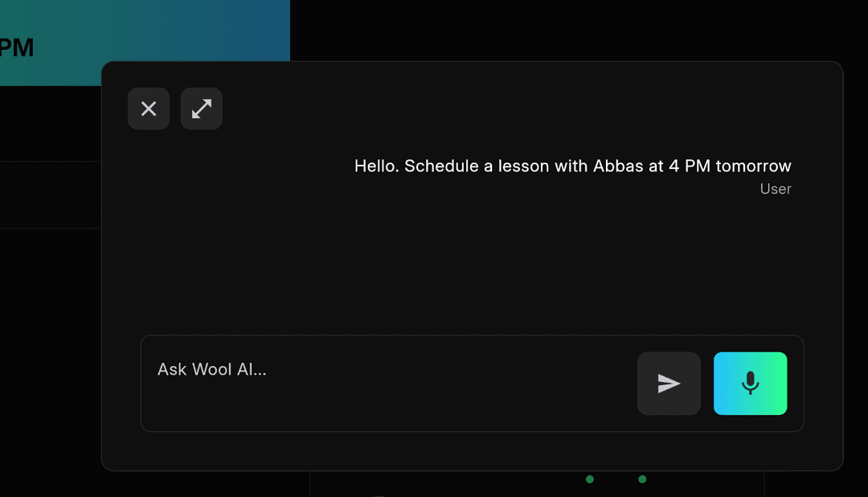Click the right green dot below the chat
The width and height of the screenshot is (868, 497).
(642, 479)
